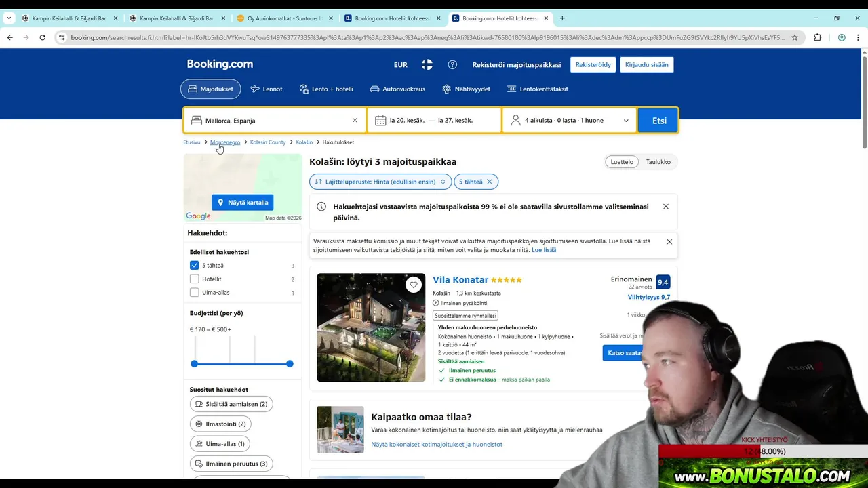Toggle Sisältää aamiaisen (2) filter
Viewport: 868px width, 488px height.
click(x=231, y=404)
